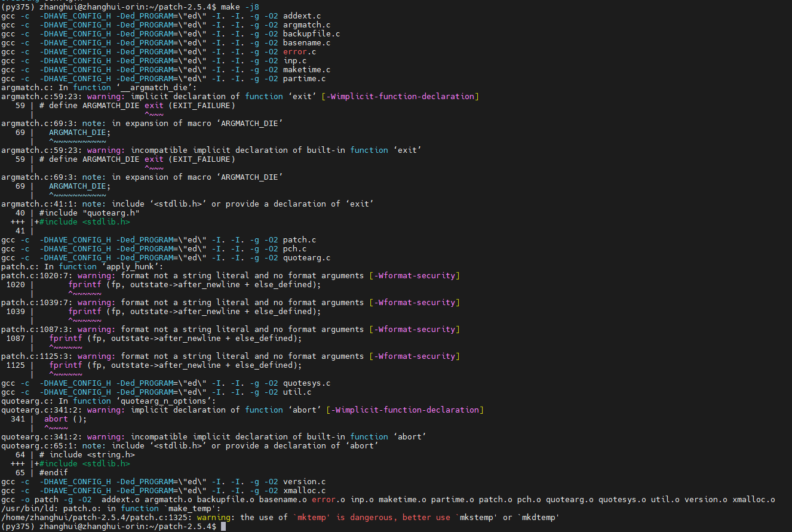Select util.o in the link command

(x=665, y=499)
